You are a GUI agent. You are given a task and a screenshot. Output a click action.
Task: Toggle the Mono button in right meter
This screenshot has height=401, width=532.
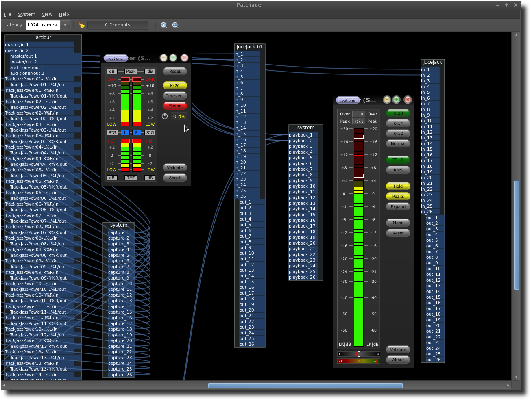pos(398,223)
